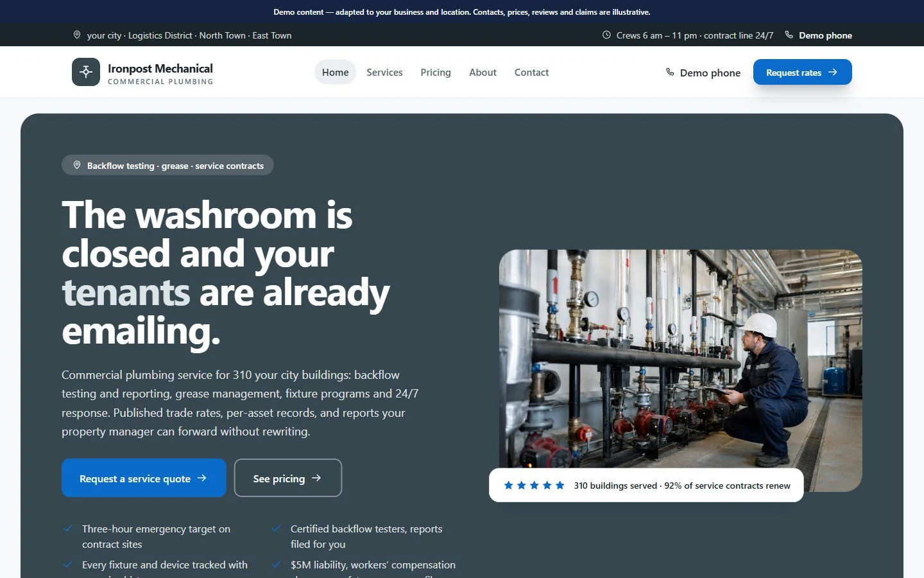Click Demo phone link in dark top bar
Screen dimensions: 924x578
point(819,35)
